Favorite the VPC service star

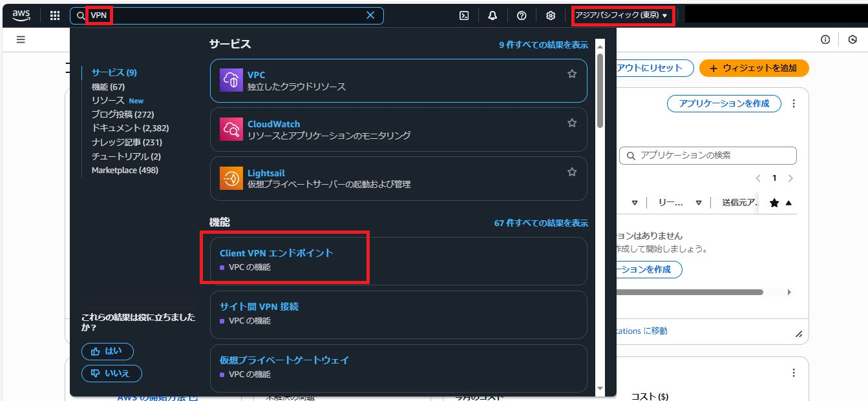[572, 74]
